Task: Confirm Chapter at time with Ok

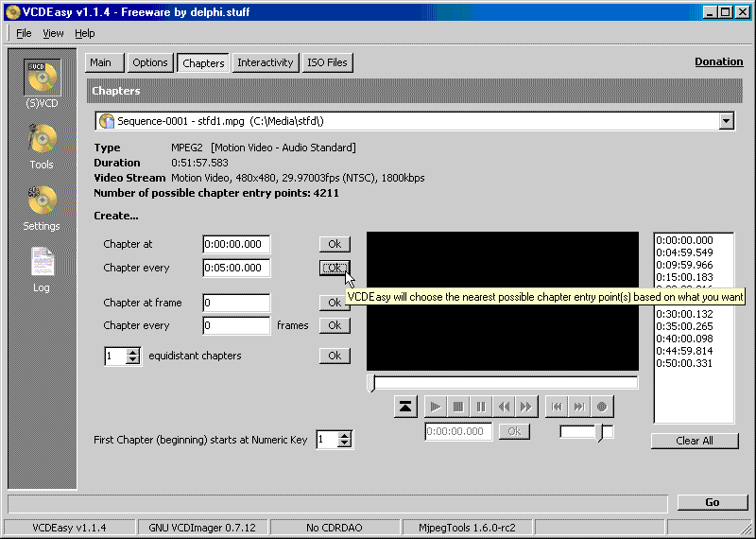Action: click(x=335, y=244)
